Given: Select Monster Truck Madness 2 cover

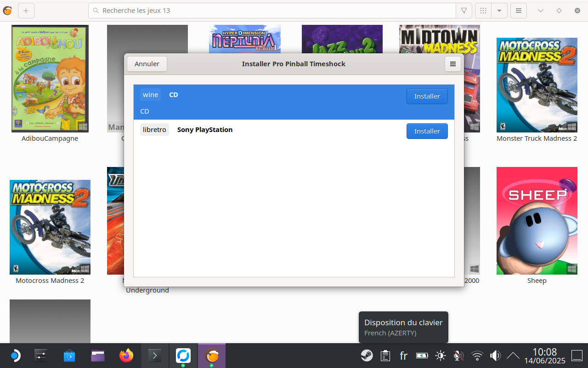Looking at the screenshot, I should pos(537,85).
